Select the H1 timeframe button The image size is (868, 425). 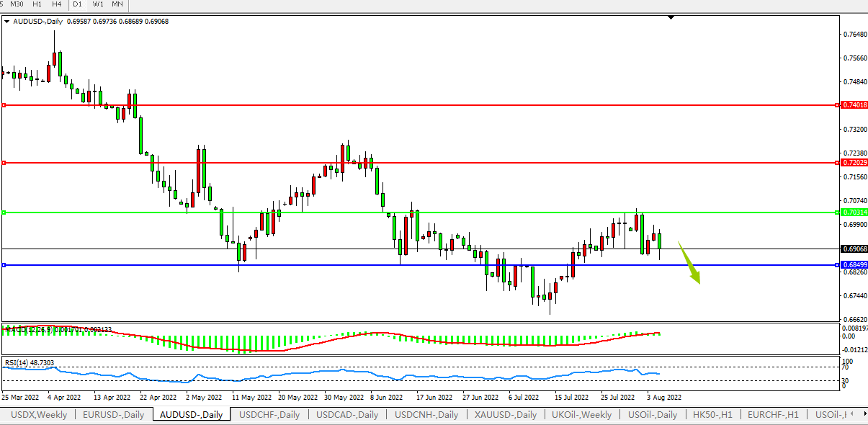pos(37,4)
